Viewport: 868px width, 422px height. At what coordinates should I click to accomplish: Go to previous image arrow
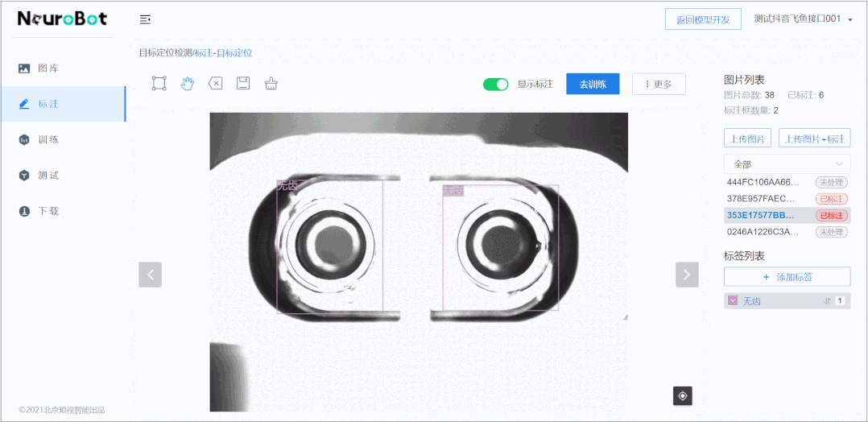coord(151,275)
